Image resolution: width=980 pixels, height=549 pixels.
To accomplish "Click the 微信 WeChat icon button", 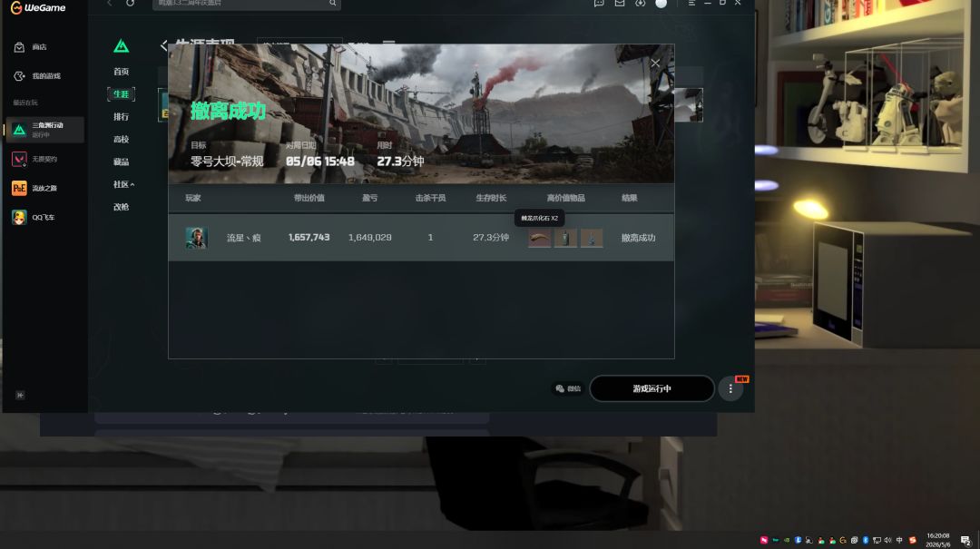I will click(x=568, y=388).
